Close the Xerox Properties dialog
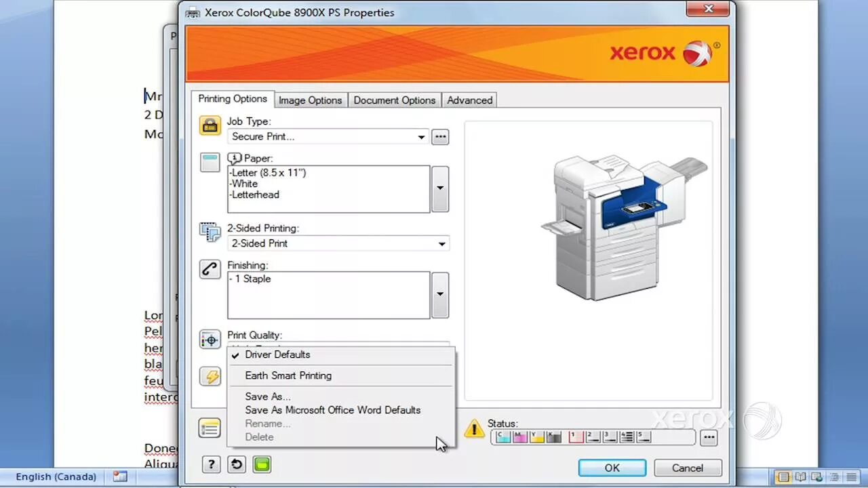The image size is (868, 488). pyautogui.click(x=708, y=9)
